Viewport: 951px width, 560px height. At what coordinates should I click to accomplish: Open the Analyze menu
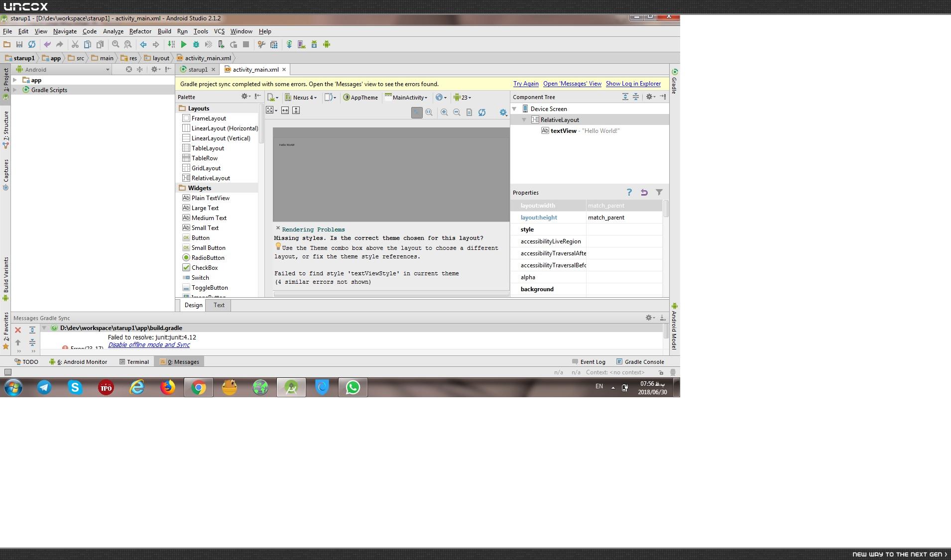pyautogui.click(x=113, y=31)
